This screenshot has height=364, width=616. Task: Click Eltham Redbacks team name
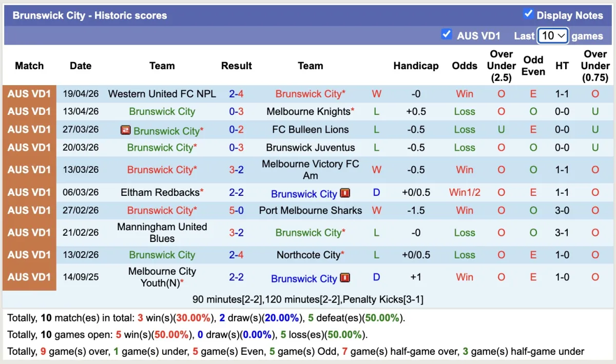click(160, 193)
